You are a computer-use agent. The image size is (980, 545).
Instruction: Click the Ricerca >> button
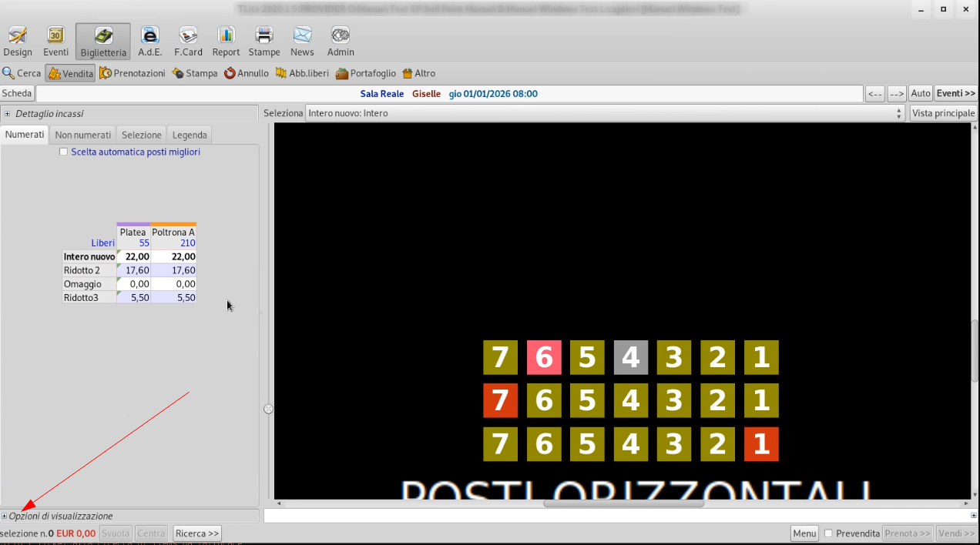197,533
